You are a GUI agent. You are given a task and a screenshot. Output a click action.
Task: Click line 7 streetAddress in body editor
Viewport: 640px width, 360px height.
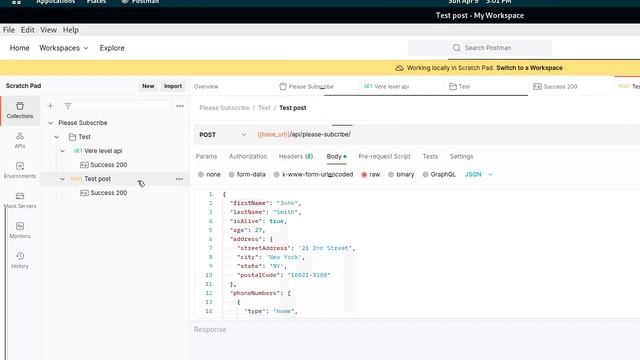(296, 248)
